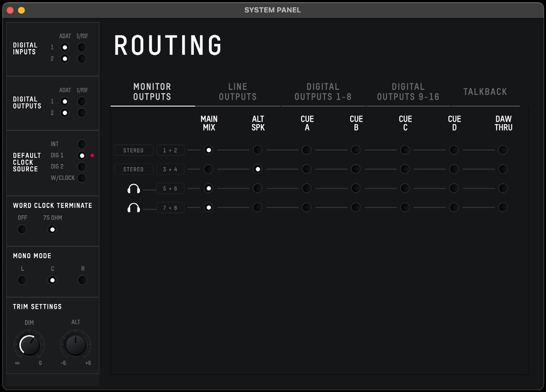Route outputs 1 + 2 to DAW THRU
Image resolution: width=546 pixels, height=392 pixels.
coord(503,150)
